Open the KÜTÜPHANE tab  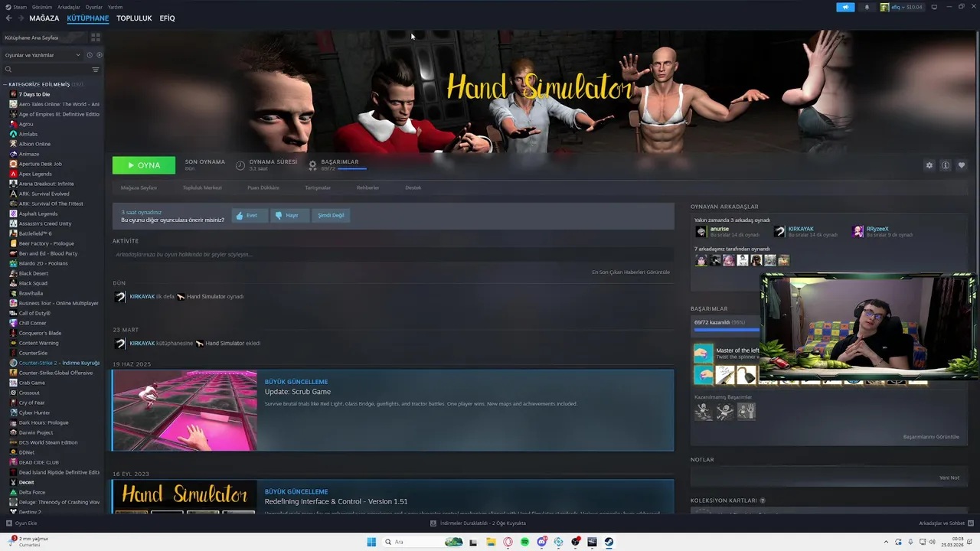tap(88, 18)
